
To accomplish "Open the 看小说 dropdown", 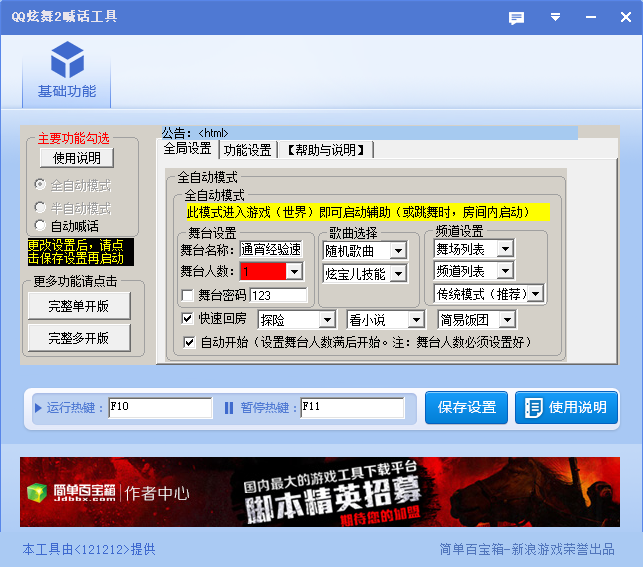I will tap(416, 319).
